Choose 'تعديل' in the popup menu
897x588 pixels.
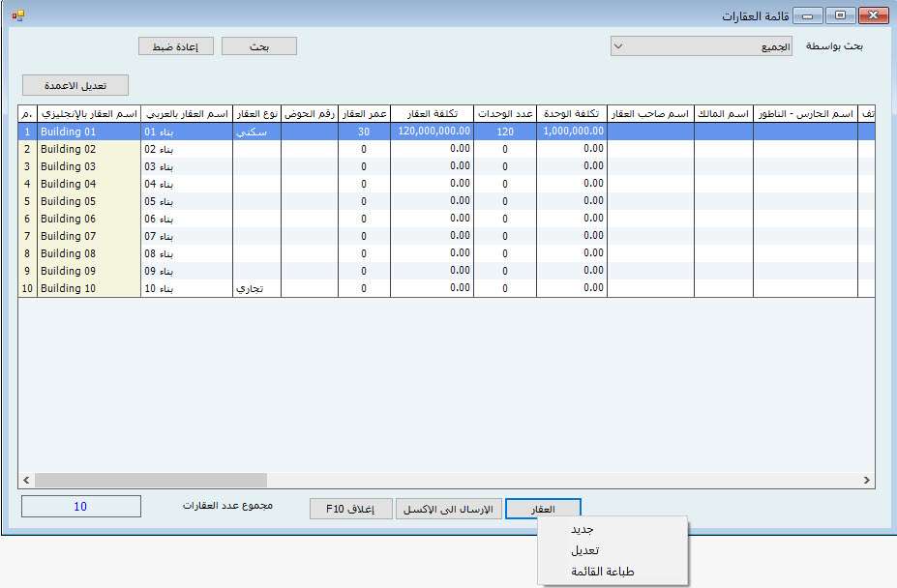pos(585,550)
